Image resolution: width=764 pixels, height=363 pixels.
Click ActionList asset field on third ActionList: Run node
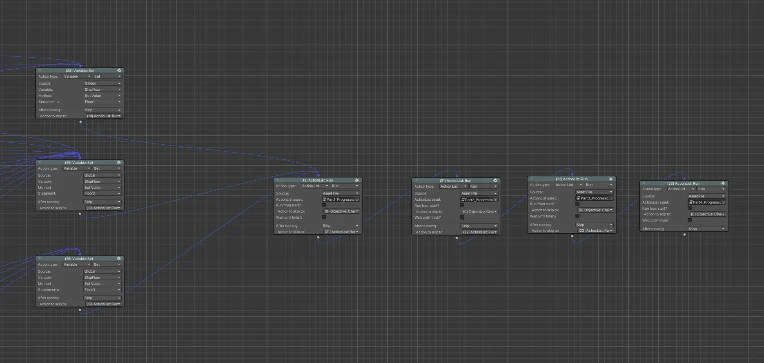tap(594, 198)
